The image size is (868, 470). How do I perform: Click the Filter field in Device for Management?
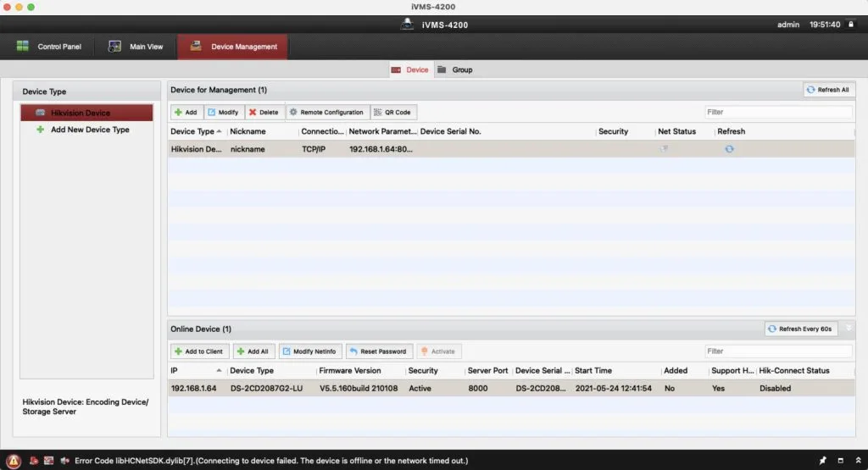(x=778, y=112)
